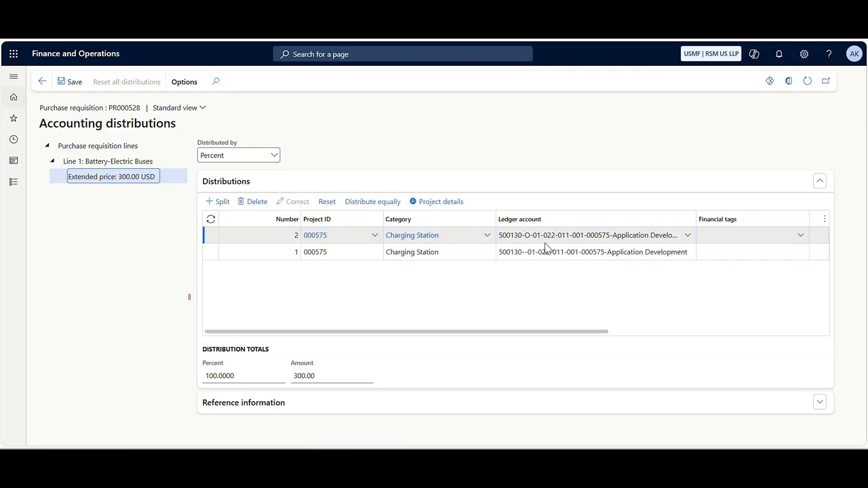Select row 2 using its row selector
Viewport: 868px width, 488px height.
(x=211, y=235)
